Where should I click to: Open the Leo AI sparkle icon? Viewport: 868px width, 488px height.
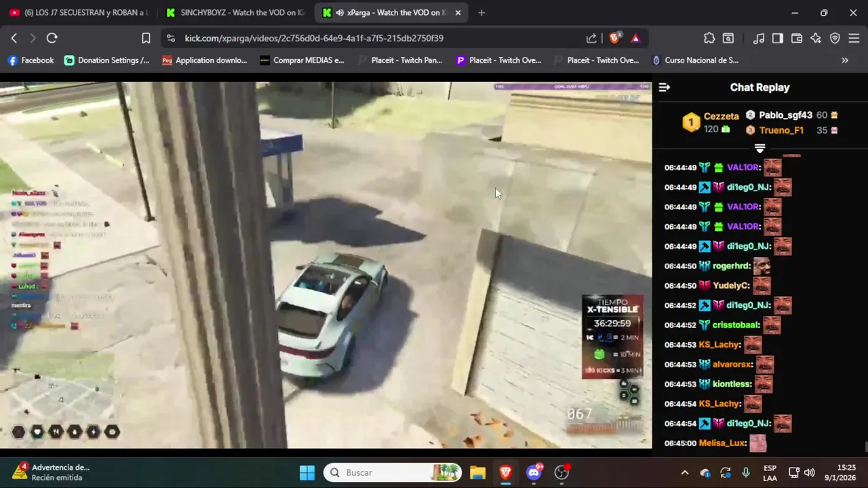click(816, 39)
